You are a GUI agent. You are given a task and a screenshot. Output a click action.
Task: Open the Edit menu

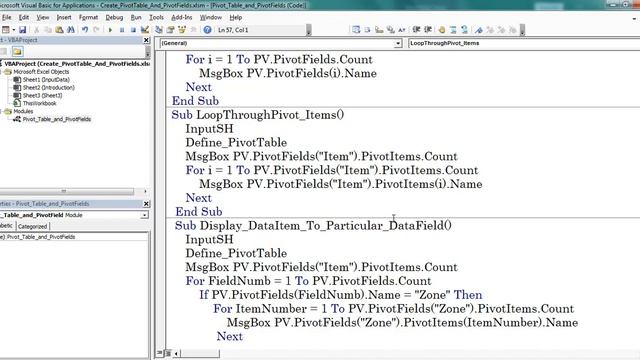pos(24,18)
